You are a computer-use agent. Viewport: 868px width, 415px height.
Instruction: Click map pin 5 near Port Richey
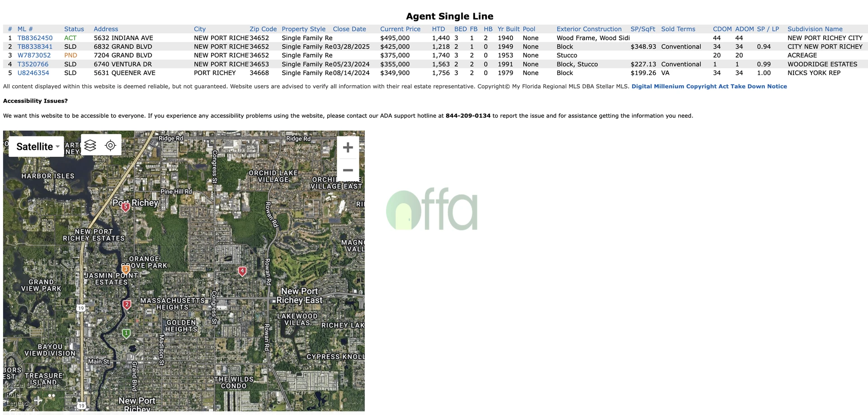click(126, 207)
